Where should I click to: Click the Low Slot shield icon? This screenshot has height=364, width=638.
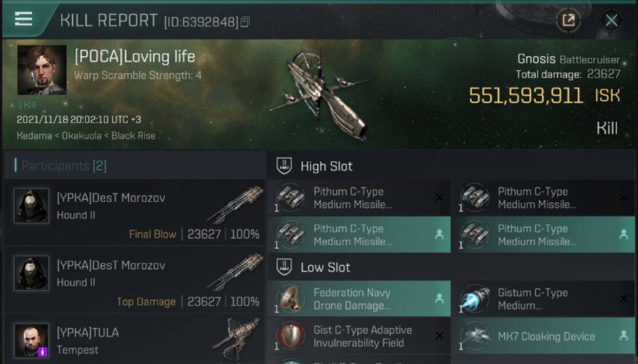284,267
